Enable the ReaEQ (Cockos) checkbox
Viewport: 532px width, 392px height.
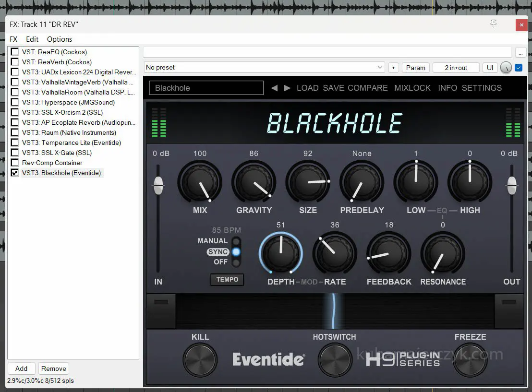15,52
